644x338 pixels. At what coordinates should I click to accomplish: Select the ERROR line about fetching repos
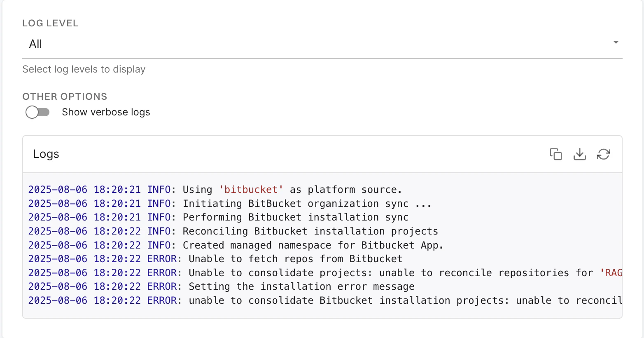(214, 259)
